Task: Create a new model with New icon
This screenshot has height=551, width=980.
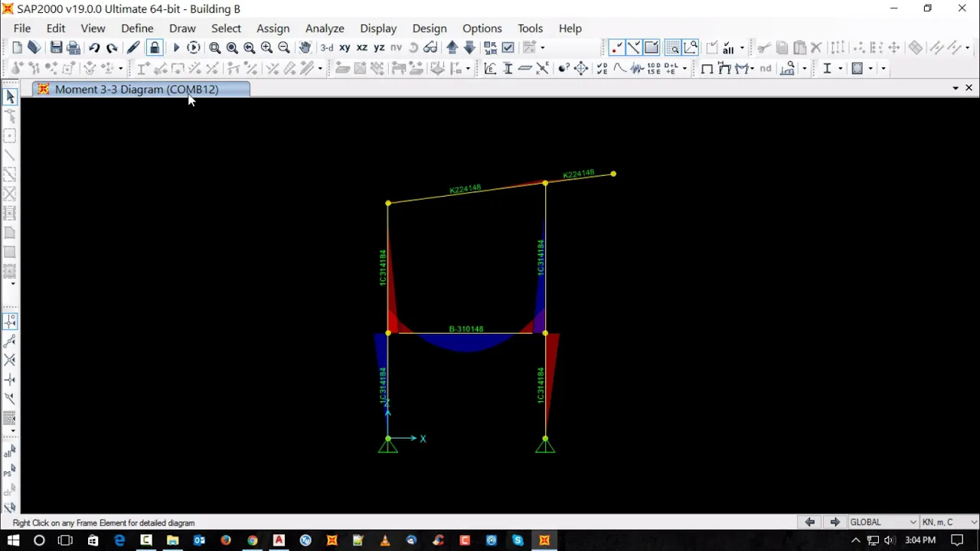Action: [17, 47]
